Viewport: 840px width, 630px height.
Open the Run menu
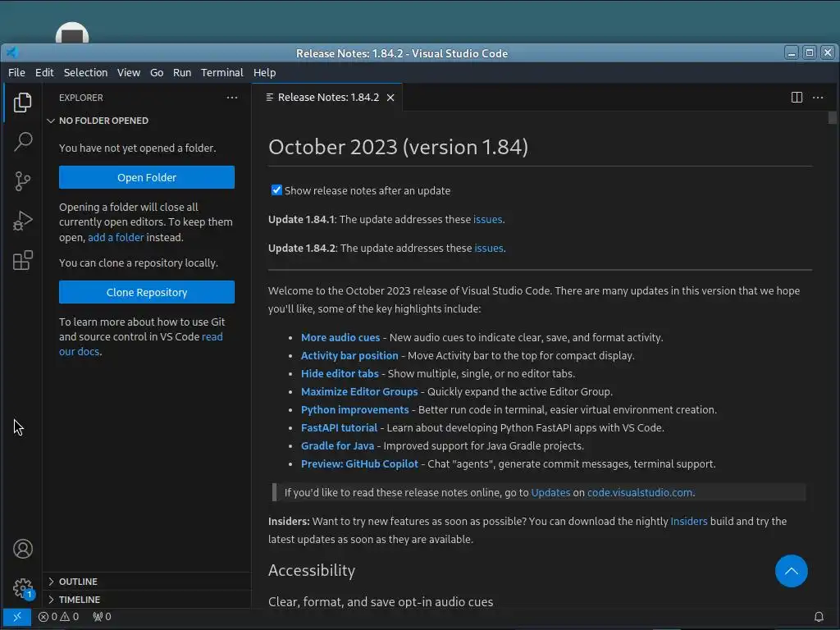point(182,72)
